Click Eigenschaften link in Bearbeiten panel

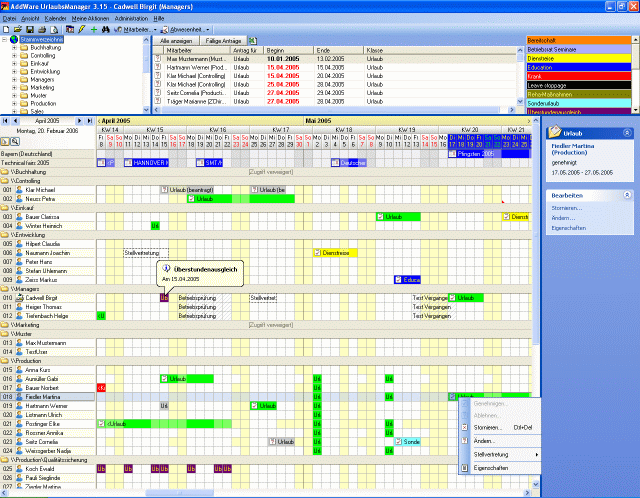click(x=569, y=228)
